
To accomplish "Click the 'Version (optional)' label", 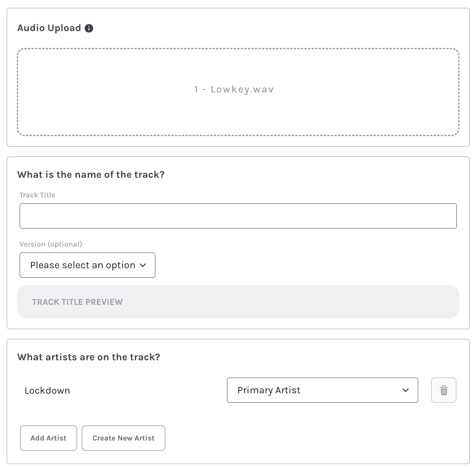I will tap(51, 244).
